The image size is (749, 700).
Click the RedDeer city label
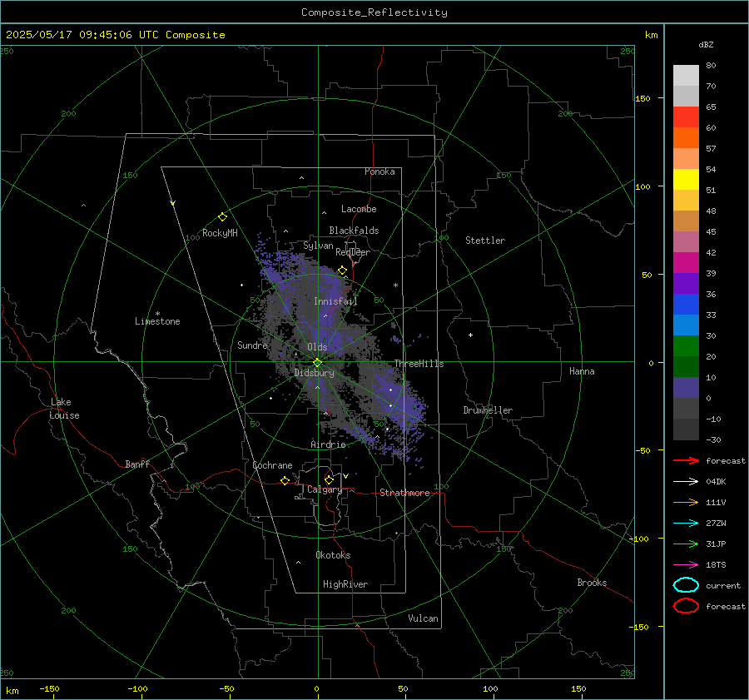[x=353, y=252]
